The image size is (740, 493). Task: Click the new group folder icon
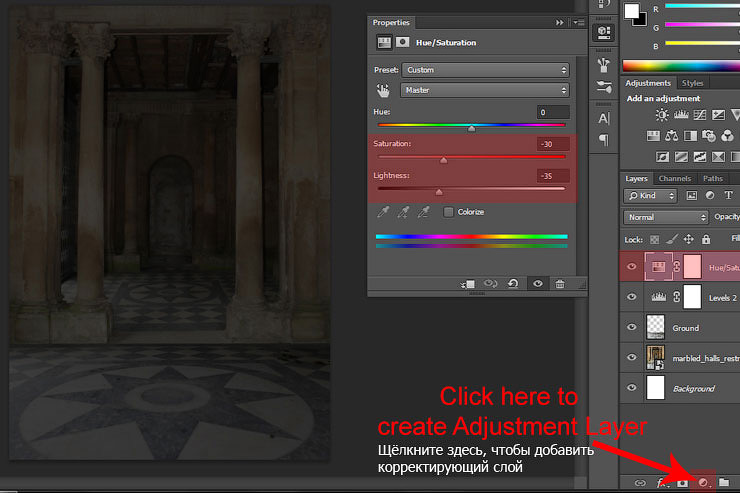pyautogui.click(x=724, y=483)
